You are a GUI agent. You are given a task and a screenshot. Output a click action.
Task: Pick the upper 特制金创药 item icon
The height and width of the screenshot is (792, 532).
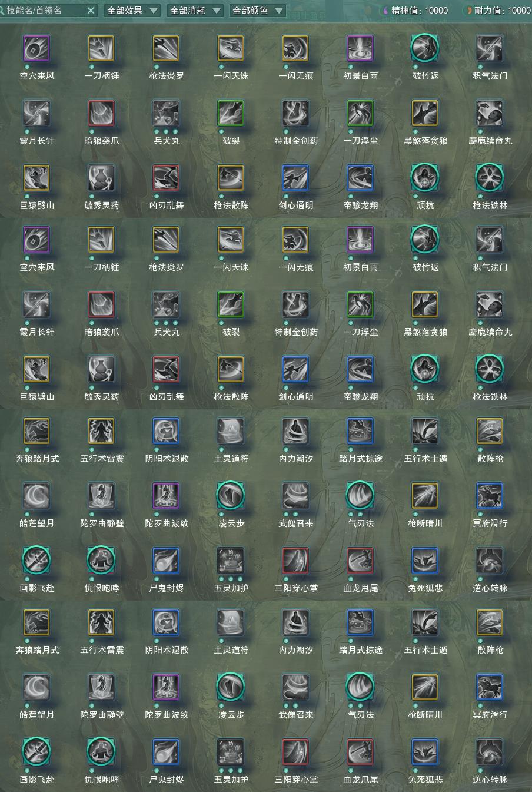pos(295,113)
